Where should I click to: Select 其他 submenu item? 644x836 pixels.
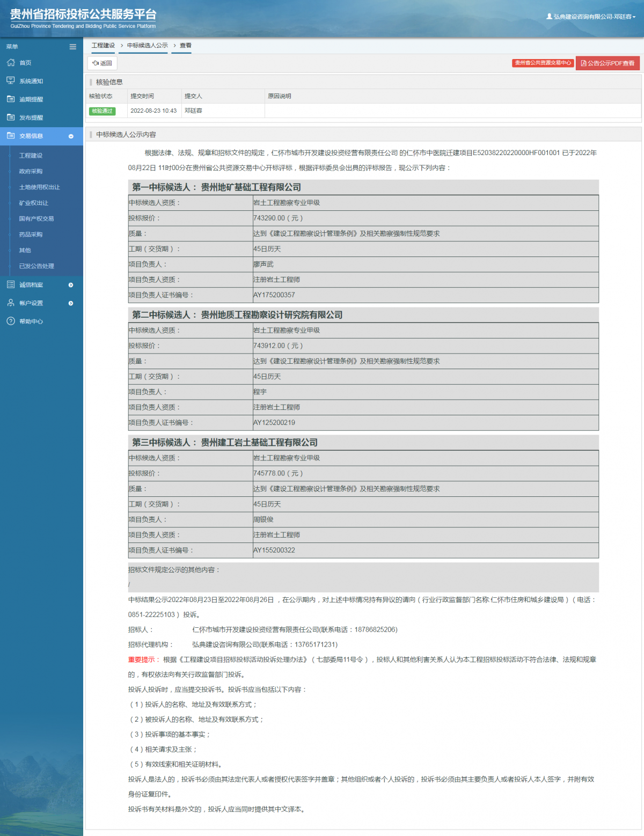(25, 250)
